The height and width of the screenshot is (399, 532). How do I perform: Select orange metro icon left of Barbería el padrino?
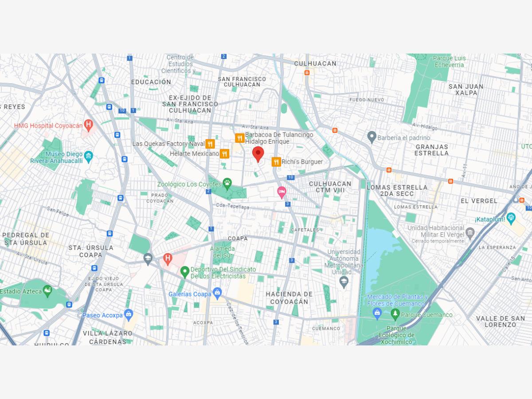tap(335, 130)
